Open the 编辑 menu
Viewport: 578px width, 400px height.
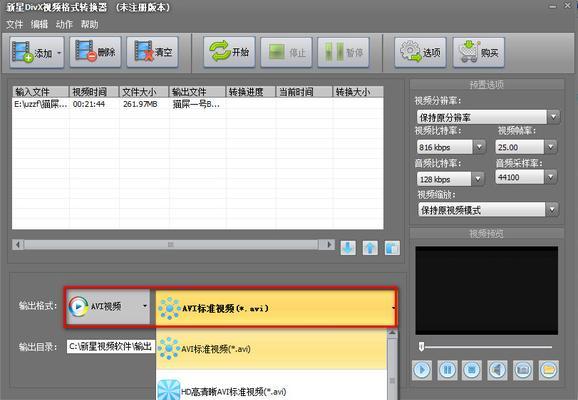tap(39, 25)
